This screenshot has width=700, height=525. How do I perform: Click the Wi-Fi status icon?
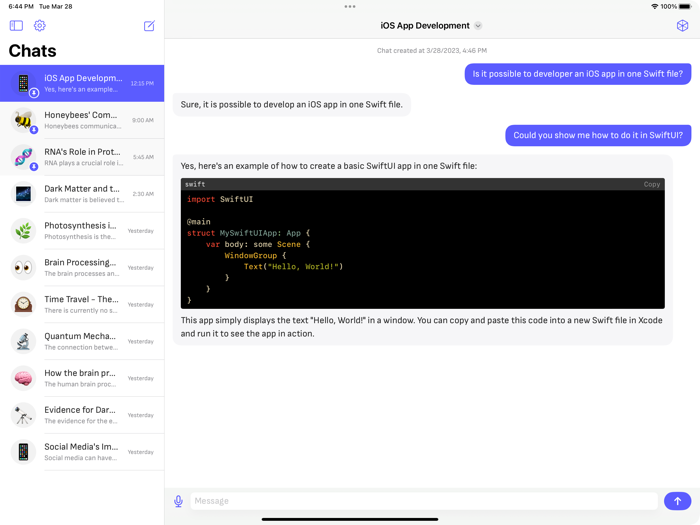pos(654,6)
